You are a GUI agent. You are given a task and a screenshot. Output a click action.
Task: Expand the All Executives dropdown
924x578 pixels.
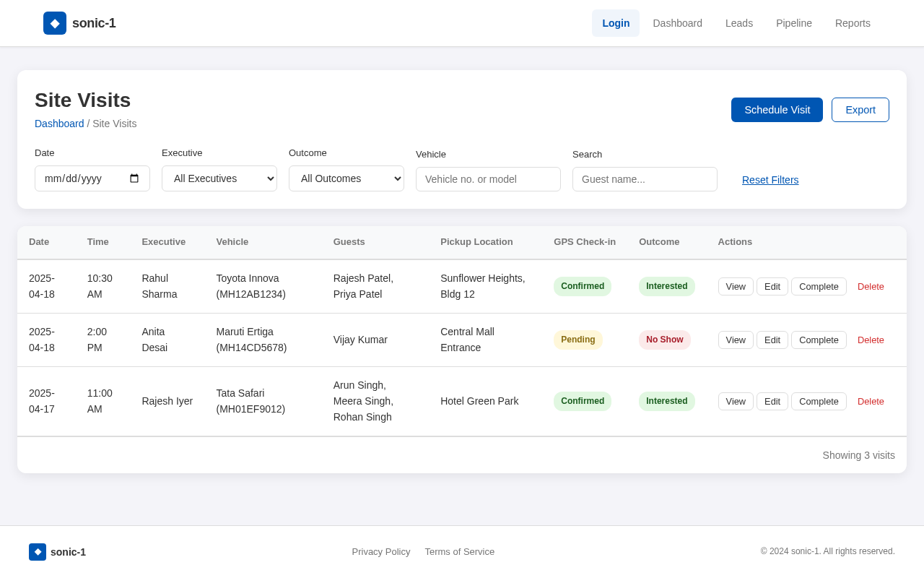point(219,178)
